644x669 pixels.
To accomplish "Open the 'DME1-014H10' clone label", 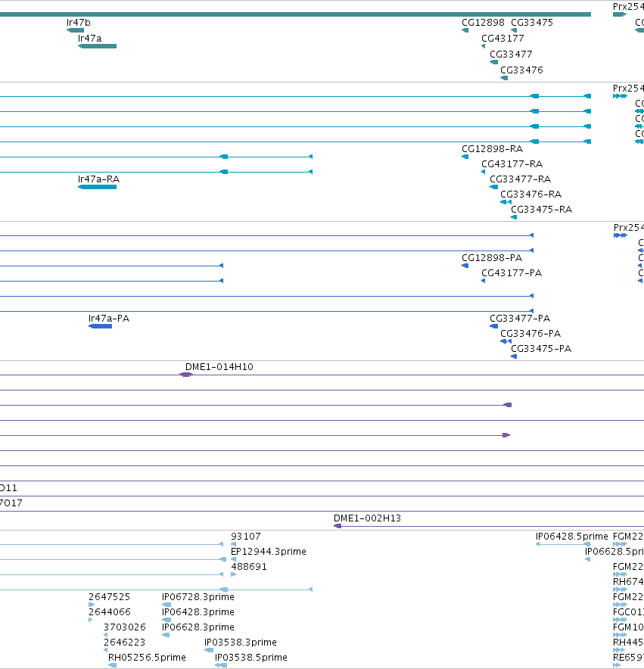I will (x=219, y=367).
